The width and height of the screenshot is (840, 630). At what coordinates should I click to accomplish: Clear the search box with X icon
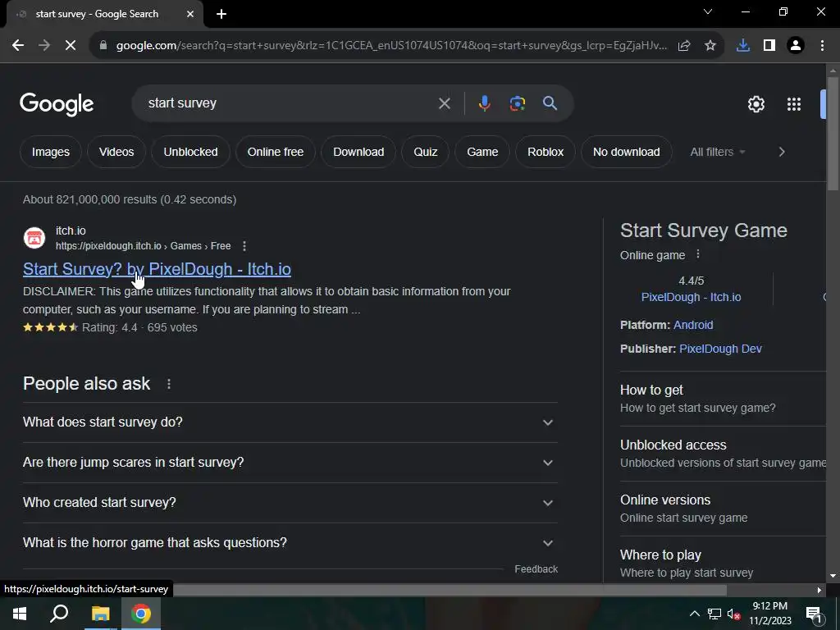point(444,103)
